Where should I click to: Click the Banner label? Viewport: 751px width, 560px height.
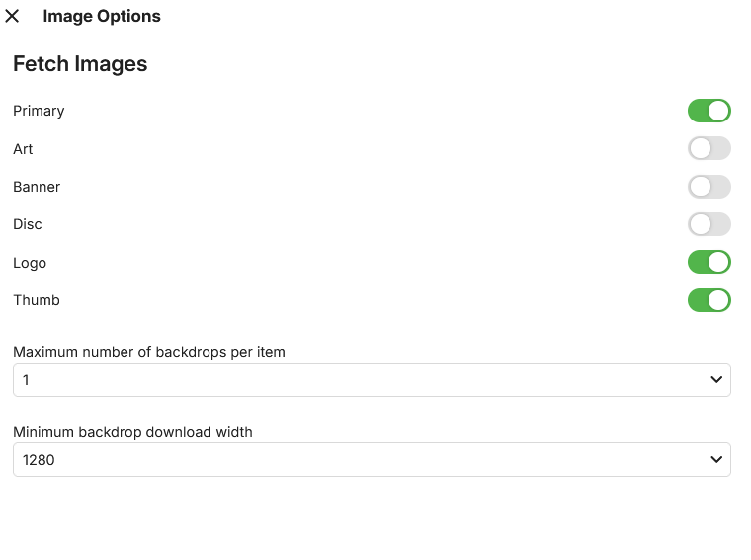pyautogui.click(x=37, y=187)
